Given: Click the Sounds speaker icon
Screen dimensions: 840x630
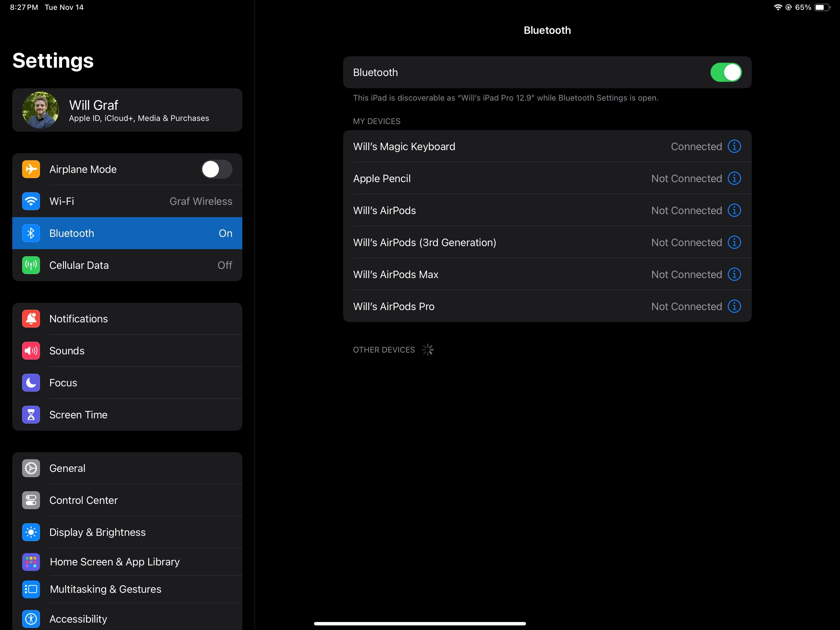Looking at the screenshot, I should pyautogui.click(x=31, y=351).
